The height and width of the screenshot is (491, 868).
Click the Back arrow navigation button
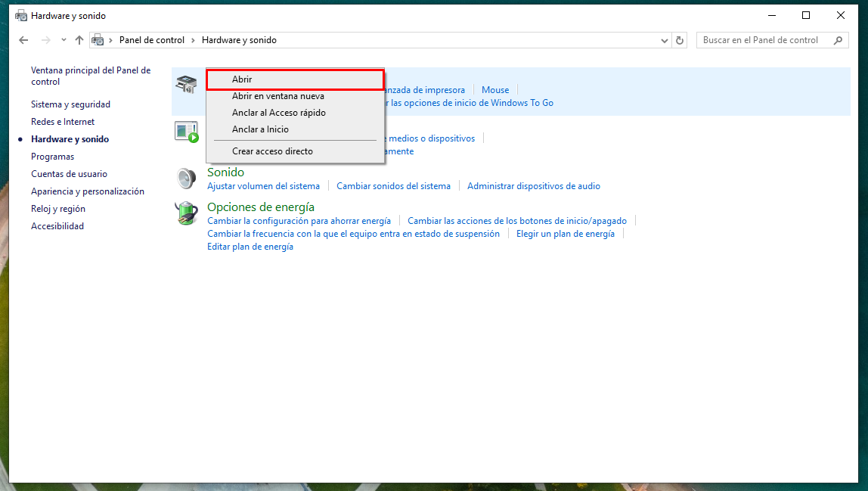23,40
